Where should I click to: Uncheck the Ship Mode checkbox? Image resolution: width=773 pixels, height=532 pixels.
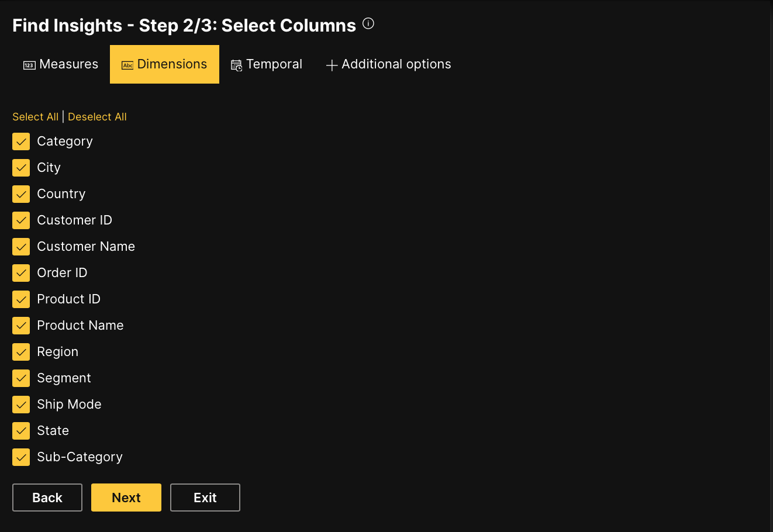21,405
